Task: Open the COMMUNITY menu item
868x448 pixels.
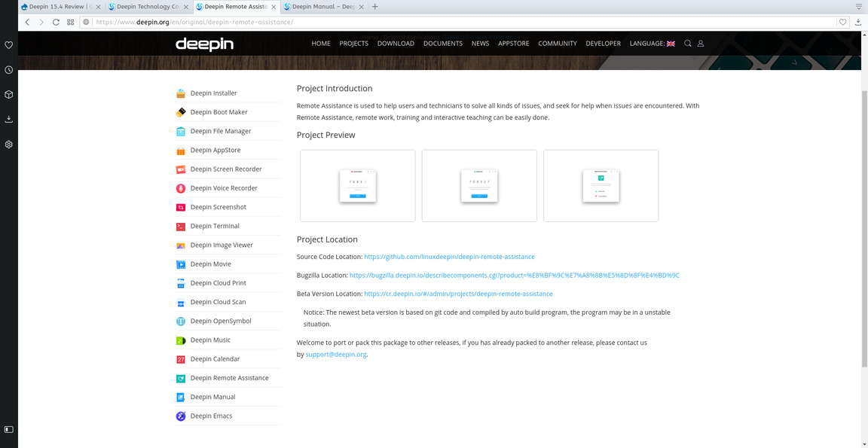Action: (558, 43)
